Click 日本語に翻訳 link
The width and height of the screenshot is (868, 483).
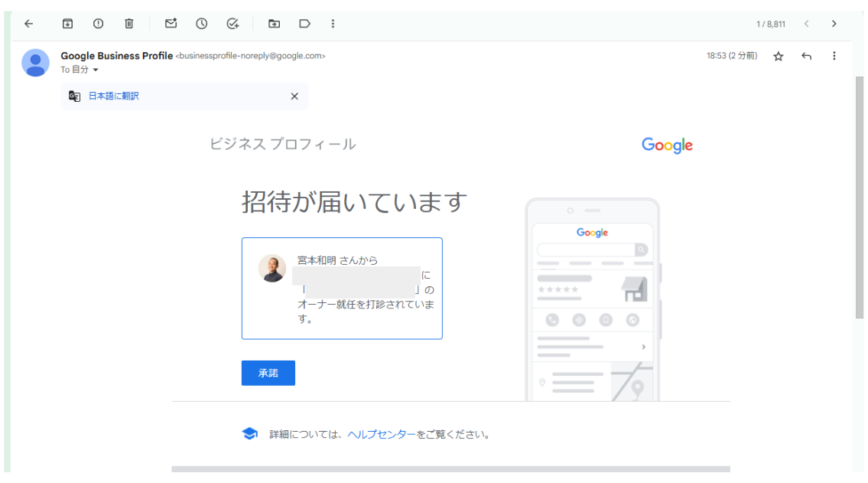pos(113,96)
